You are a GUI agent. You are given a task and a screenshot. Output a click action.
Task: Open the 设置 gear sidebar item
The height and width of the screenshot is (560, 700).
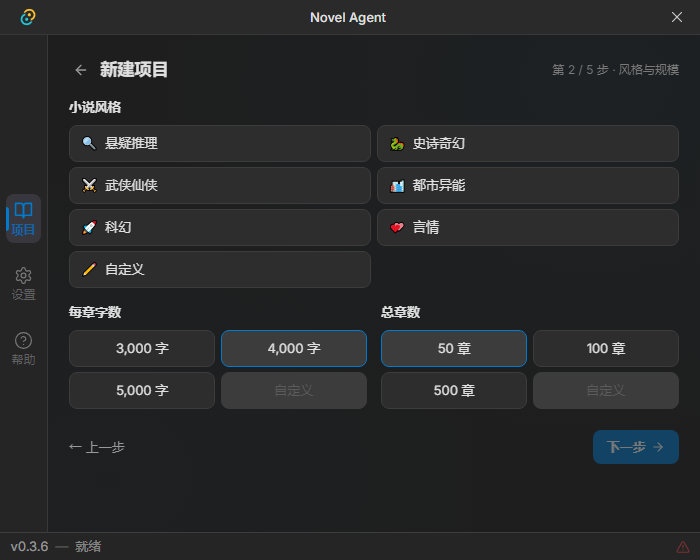coord(23,284)
